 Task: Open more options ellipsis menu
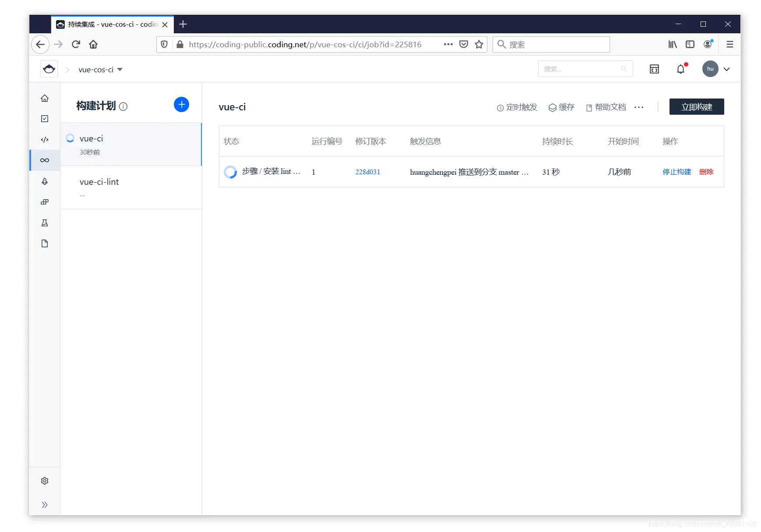click(639, 107)
